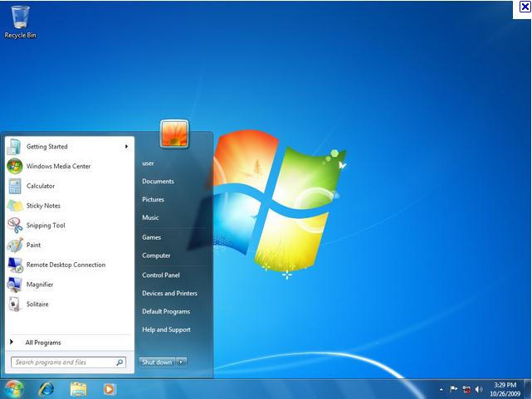Click the Remote Desktop Connection icon
The height and width of the screenshot is (399, 532).
[15, 265]
